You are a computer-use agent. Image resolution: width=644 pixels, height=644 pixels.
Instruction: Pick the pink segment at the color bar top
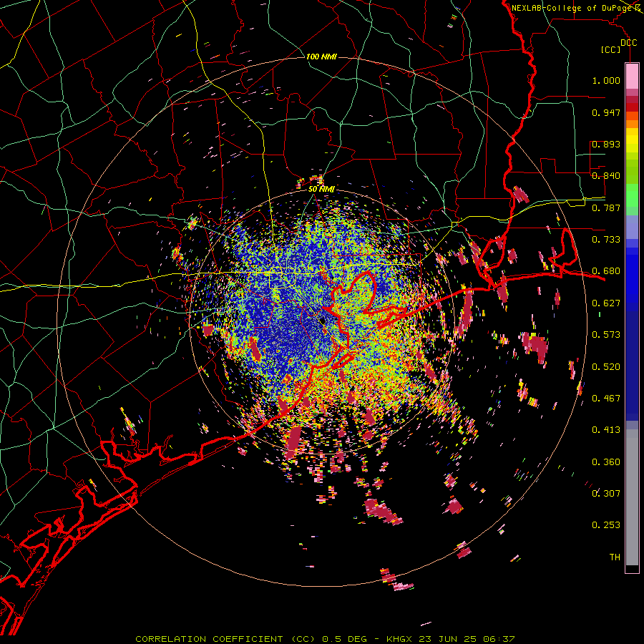click(x=632, y=76)
